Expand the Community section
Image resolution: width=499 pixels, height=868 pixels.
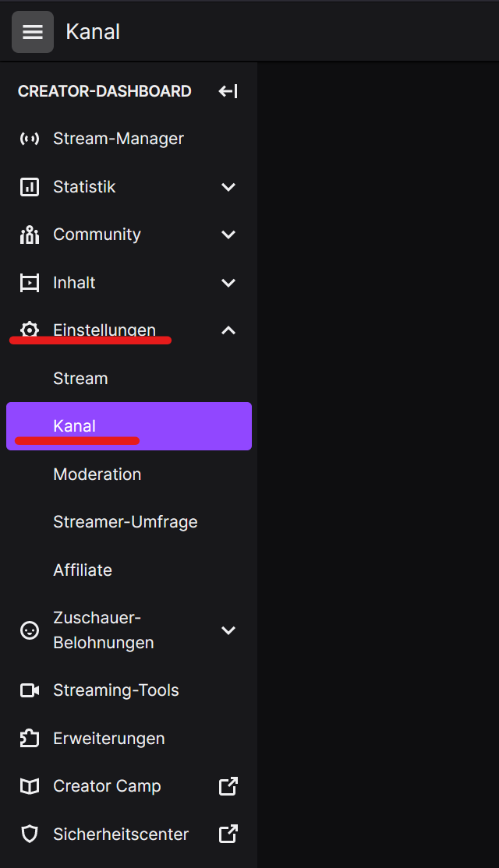228,234
